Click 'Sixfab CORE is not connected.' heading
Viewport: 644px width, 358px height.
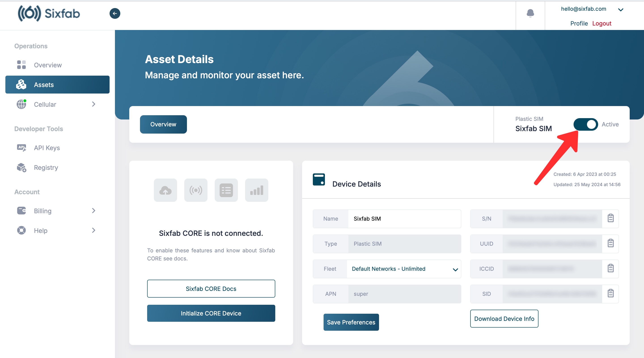(x=211, y=233)
